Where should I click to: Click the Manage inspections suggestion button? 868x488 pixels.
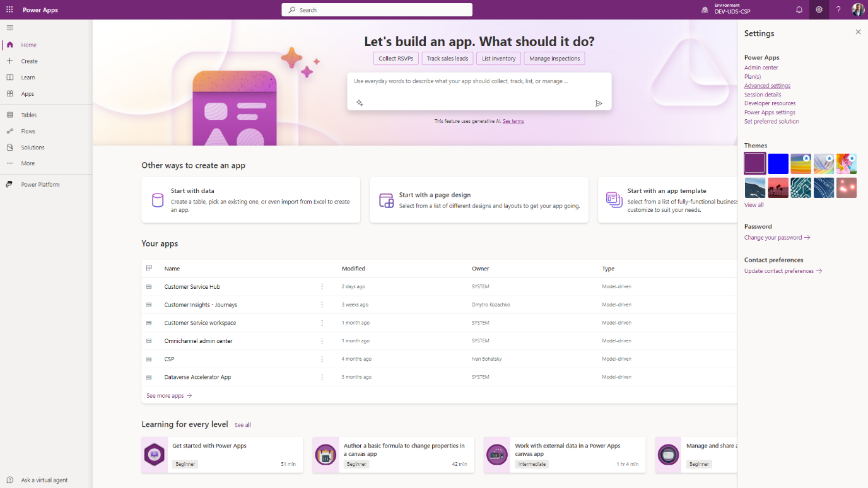[x=554, y=59]
